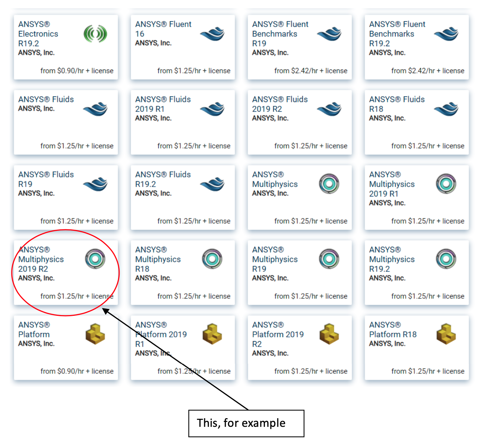This screenshot has width=484, height=448.
Task: Click the yellow blocks icon on the first ANSYS Platform card
Action: click(95, 334)
